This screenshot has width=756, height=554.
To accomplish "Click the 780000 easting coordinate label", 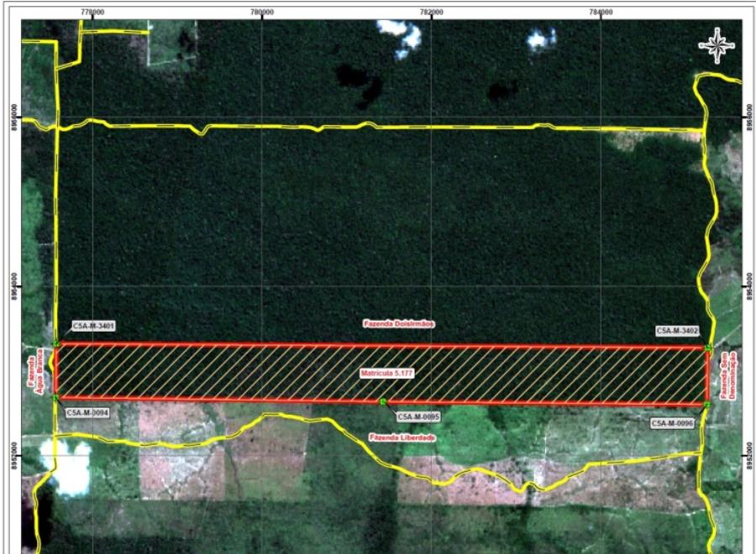I will pos(262,12).
